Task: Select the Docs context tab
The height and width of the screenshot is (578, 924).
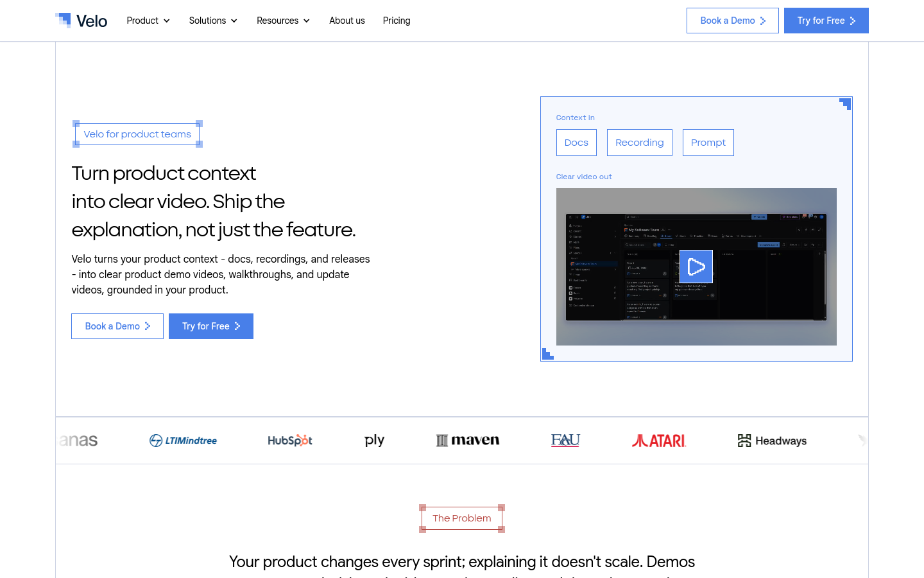Action: click(576, 143)
